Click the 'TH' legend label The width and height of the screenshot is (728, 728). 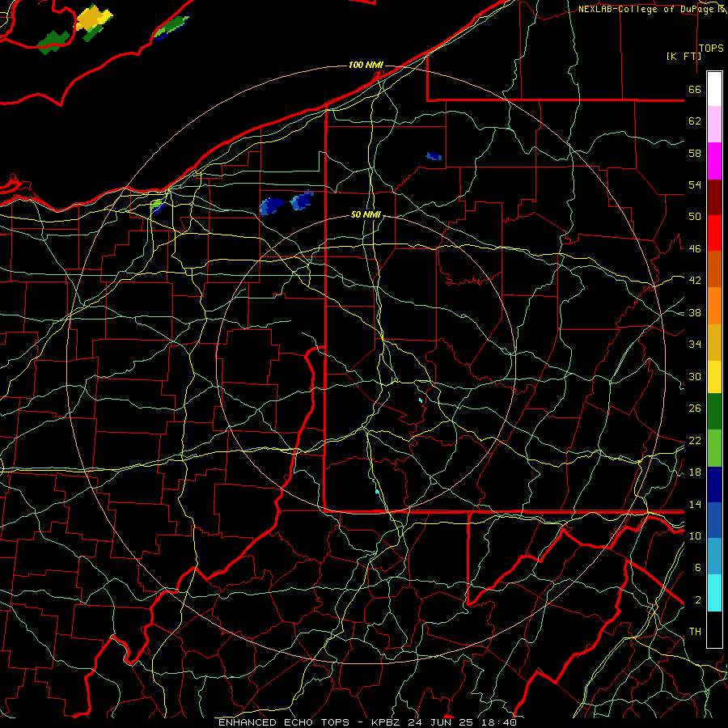[695, 632]
